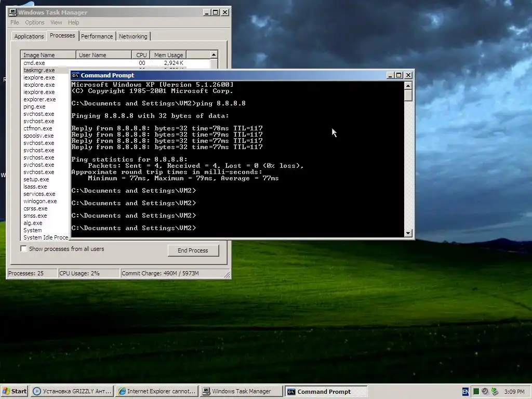Select setup.exe process row
This screenshot has width=532, height=399.
(x=46, y=179)
